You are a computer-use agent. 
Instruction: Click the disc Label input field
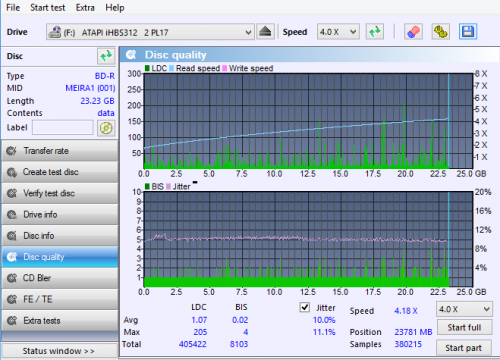[x=63, y=128]
